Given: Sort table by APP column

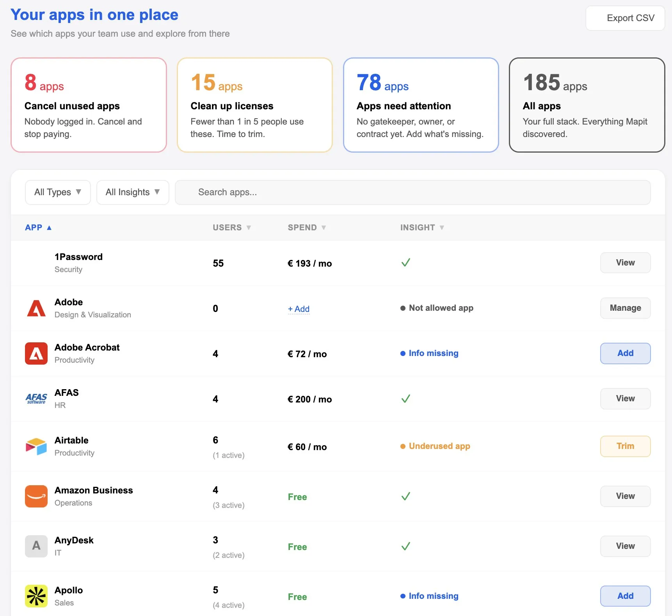Looking at the screenshot, I should 38,228.
